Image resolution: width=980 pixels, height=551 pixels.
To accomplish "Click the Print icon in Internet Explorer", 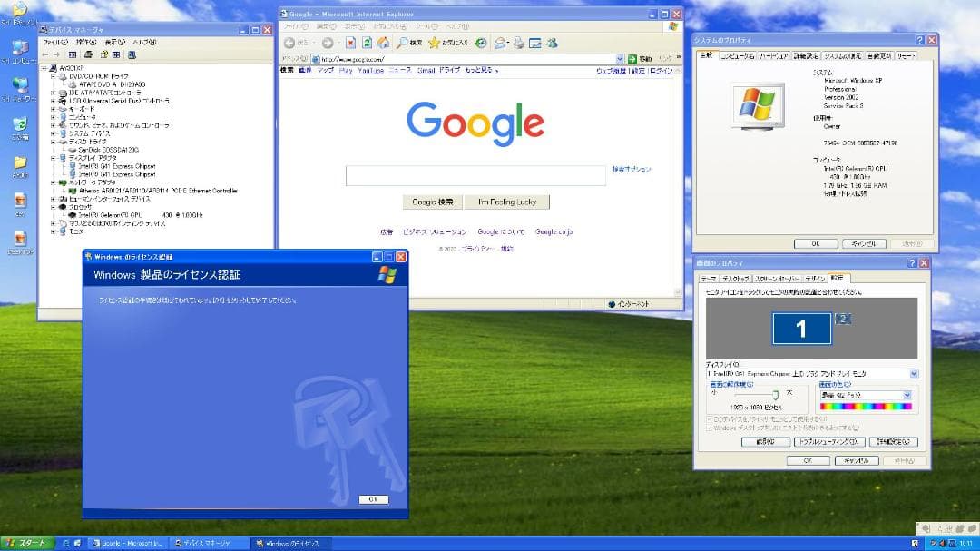I will pos(520,42).
